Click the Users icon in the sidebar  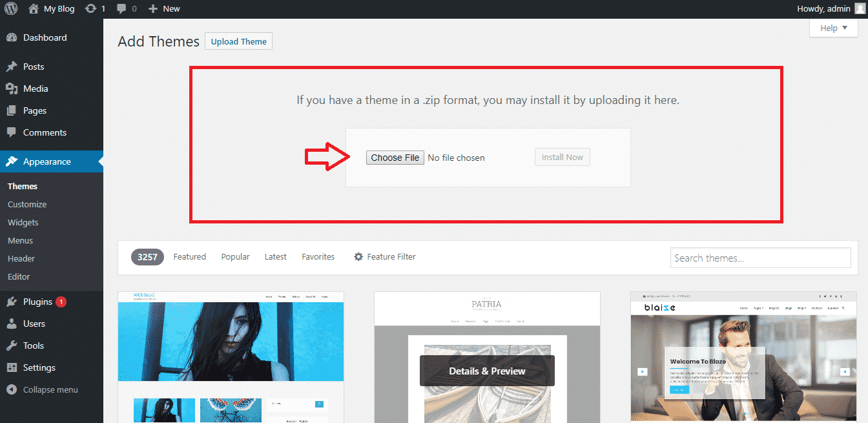coord(12,324)
